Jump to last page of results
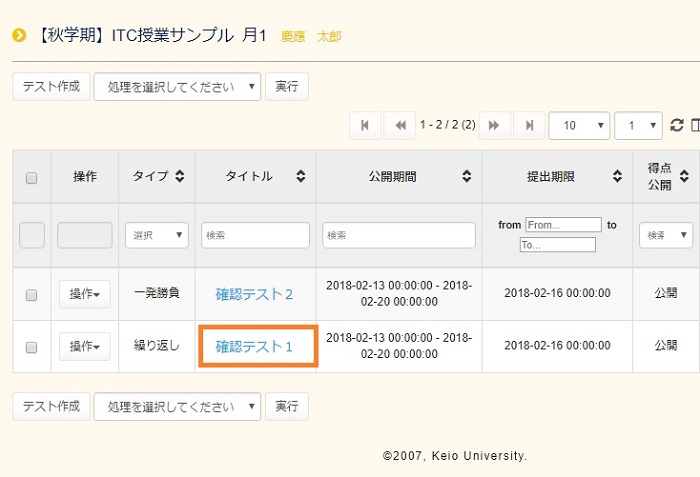700x477 pixels. (529, 125)
